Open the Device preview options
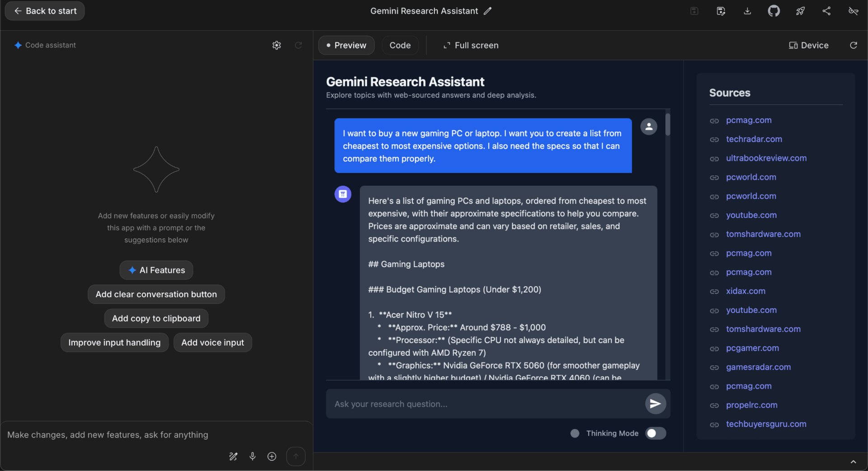 pyautogui.click(x=809, y=45)
